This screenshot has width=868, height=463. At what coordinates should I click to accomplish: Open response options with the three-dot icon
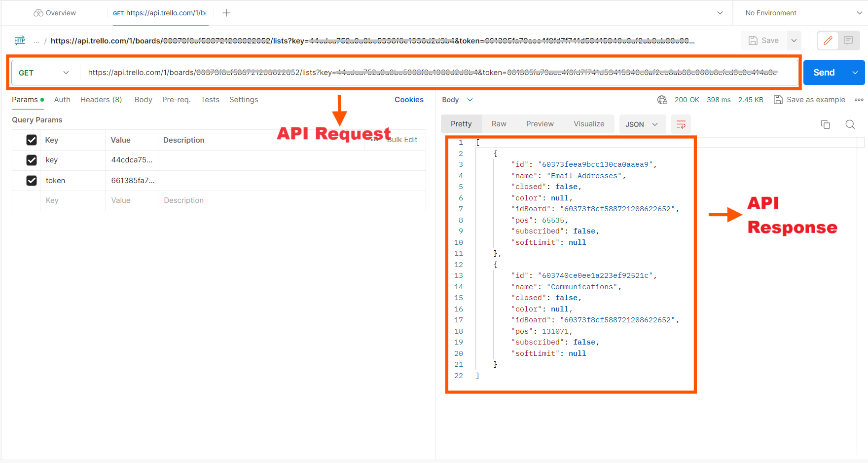(x=859, y=99)
